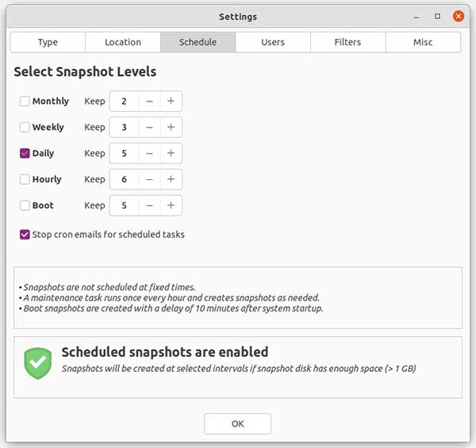Viewport: 476px width, 448px height.
Task: Maximize the Settings window
Action: click(x=437, y=16)
